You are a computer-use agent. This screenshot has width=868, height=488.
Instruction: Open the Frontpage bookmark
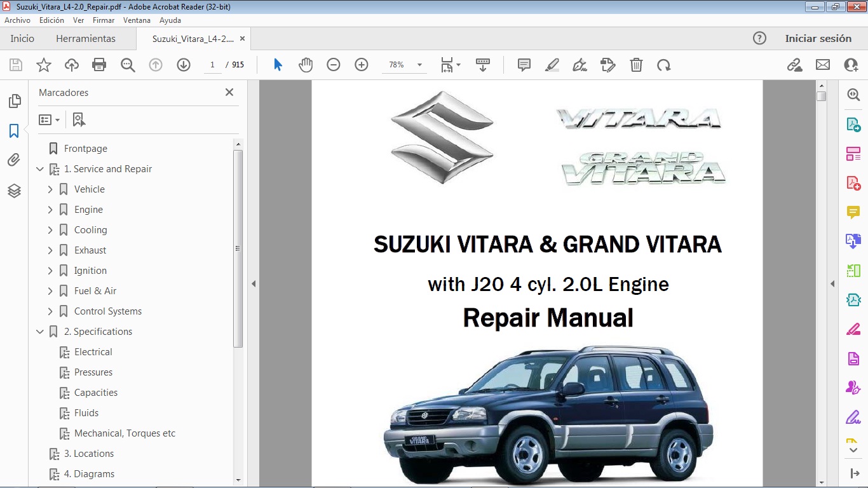point(86,149)
